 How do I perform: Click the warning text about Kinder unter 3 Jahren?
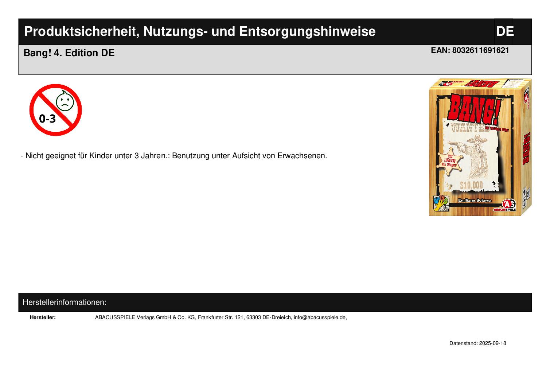click(174, 156)
